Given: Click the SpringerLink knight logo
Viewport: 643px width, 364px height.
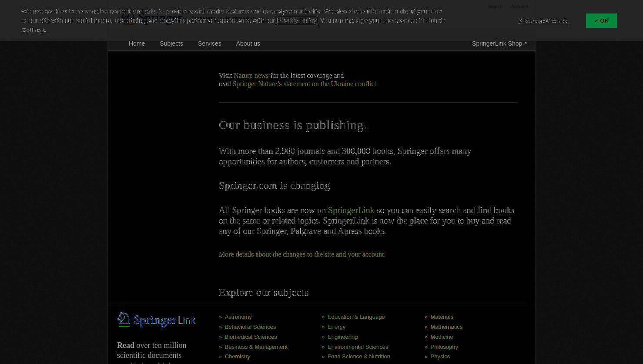Looking at the screenshot, I should (156, 320).
